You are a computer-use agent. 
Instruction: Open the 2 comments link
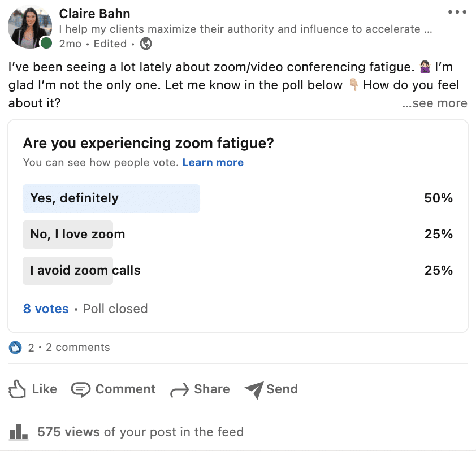coord(78,348)
